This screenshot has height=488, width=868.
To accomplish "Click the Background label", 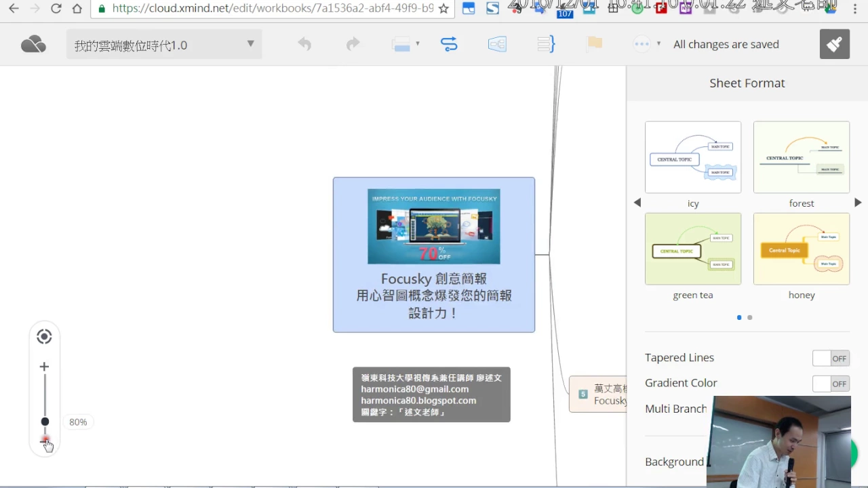I will tap(675, 462).
